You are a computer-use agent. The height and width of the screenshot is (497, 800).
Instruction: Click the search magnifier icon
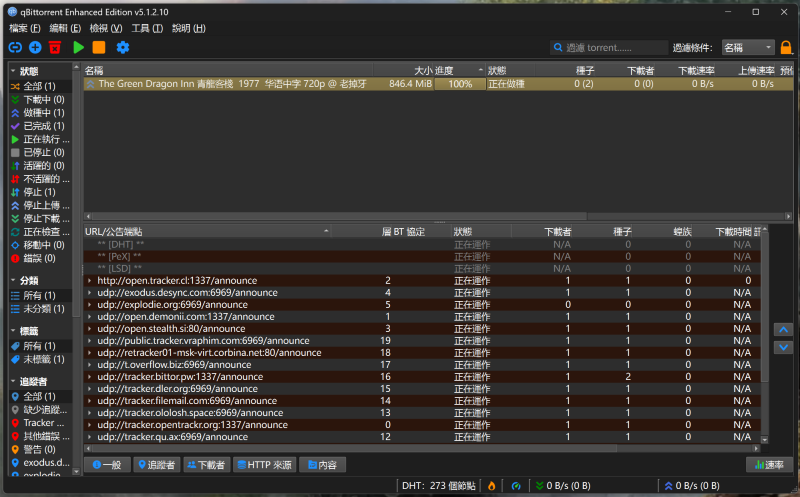pos(558,47)
